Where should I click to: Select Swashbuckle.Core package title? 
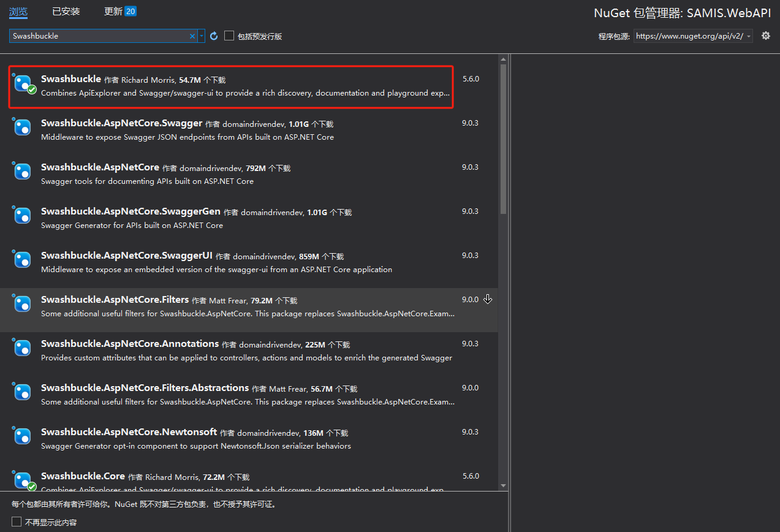(83, 476)
